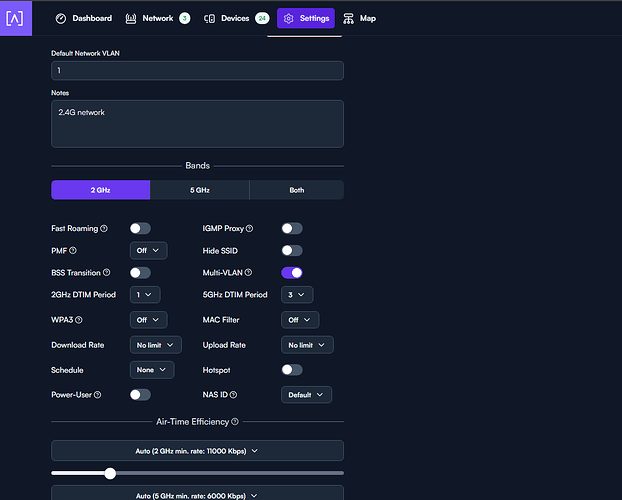The image size is (622, 500).
Task: Click the 2 GHz air-time efficiency slider handle
Action: point(110,473)
